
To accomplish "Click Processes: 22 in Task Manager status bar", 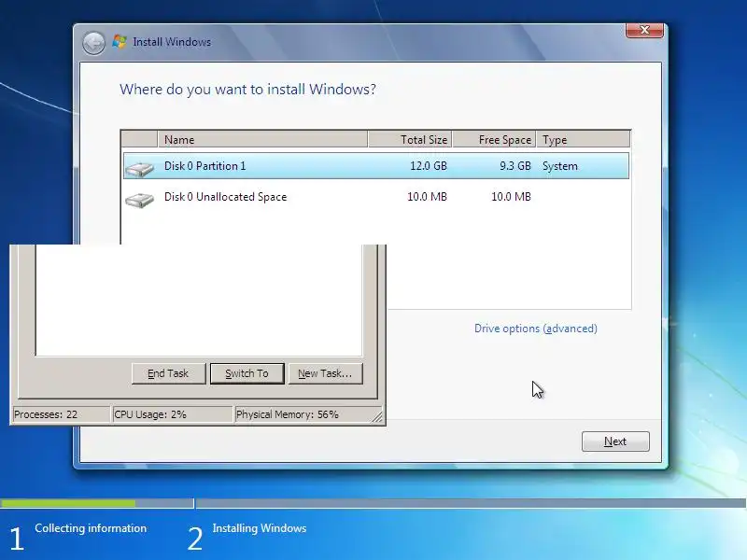I will click(61, 414).
